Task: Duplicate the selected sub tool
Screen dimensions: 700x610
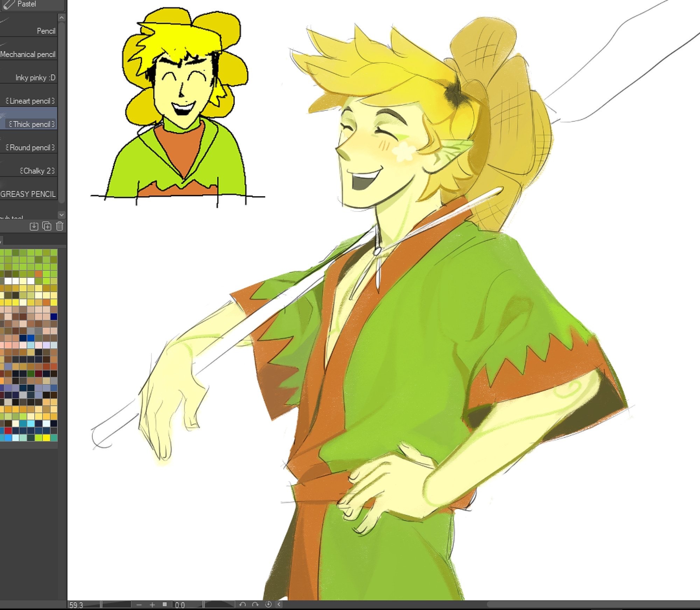Action: [47, 226]
